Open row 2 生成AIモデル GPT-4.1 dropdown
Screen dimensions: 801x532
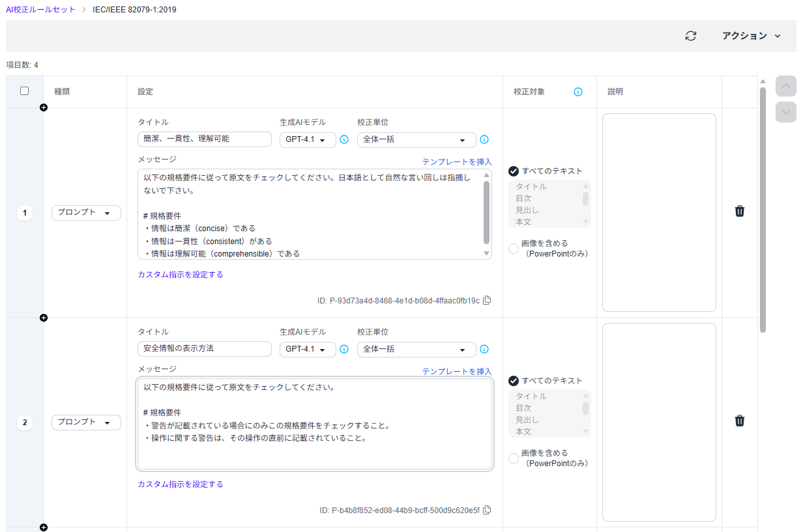(x=308, y=350)
